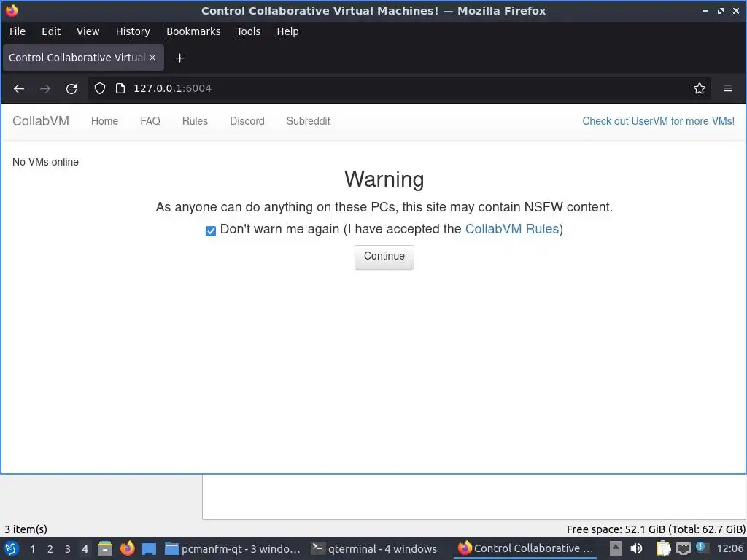Click the Firefox logo in the title bar
The width and height of the screenshot is (747, 560).
(x=12, y=10)
